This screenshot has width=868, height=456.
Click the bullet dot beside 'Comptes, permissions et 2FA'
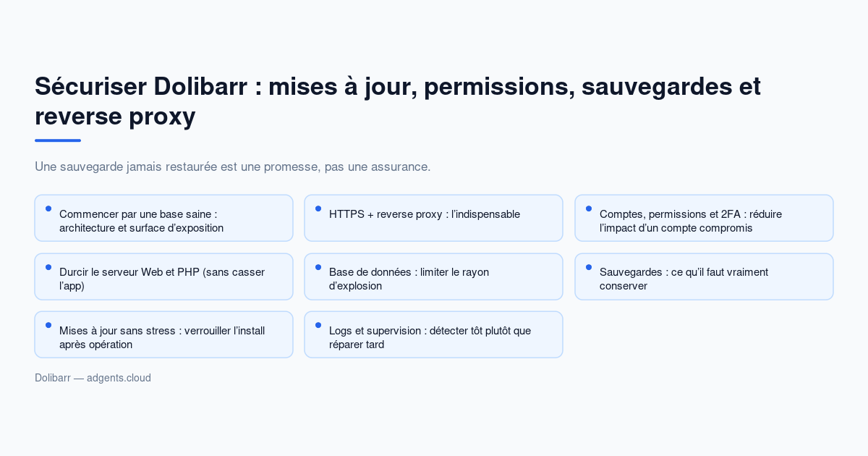(x=589, y=208)
